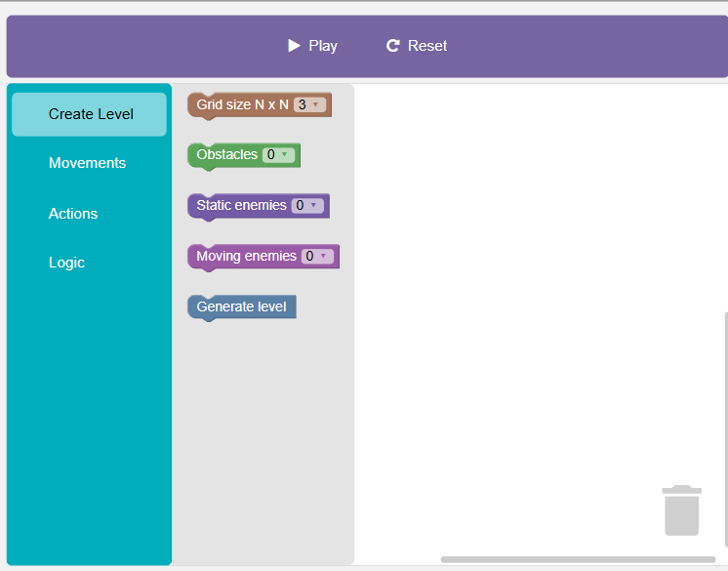Open the Logic category
The image size is (728, 571).
(66, 263)
